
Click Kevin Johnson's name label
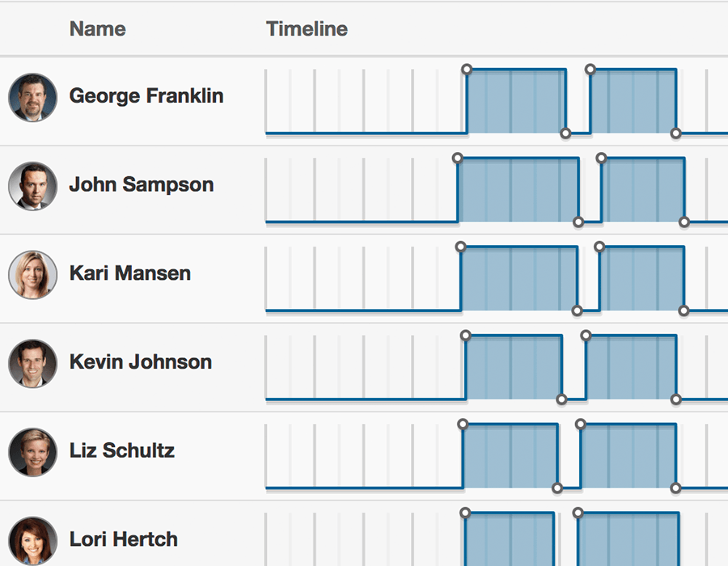(x=140, y=362)
